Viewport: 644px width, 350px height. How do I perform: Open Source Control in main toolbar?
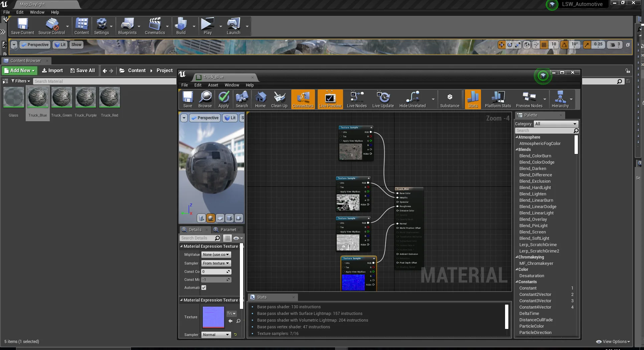click(x=52, y=26)
